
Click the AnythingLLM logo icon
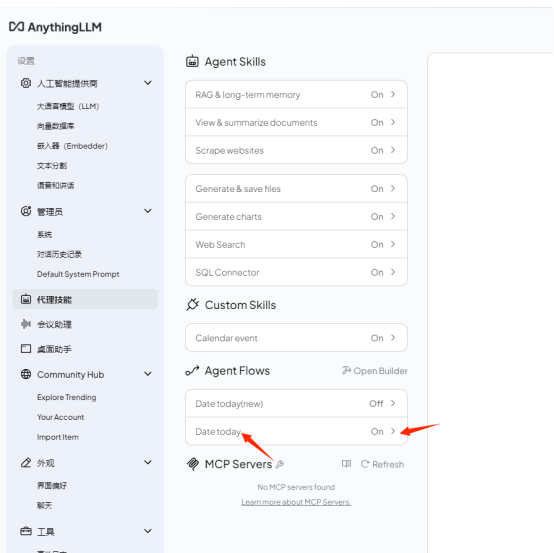16,27
